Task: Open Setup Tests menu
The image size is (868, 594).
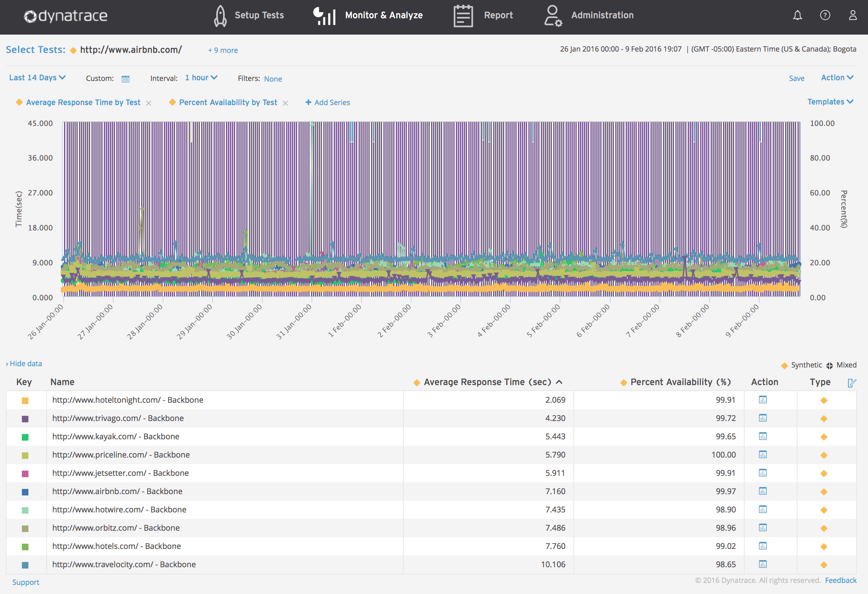Action: click(x=259, y=15)
